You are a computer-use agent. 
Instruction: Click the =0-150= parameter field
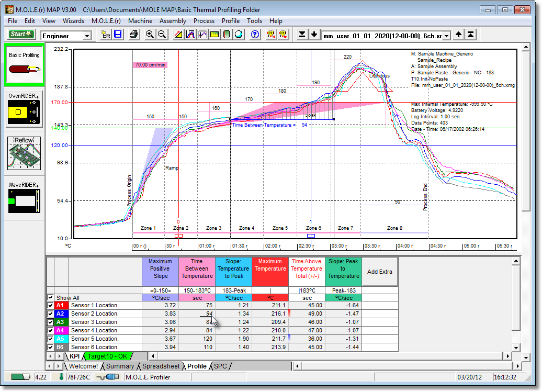pyautogui.click(x=161, y=290)
